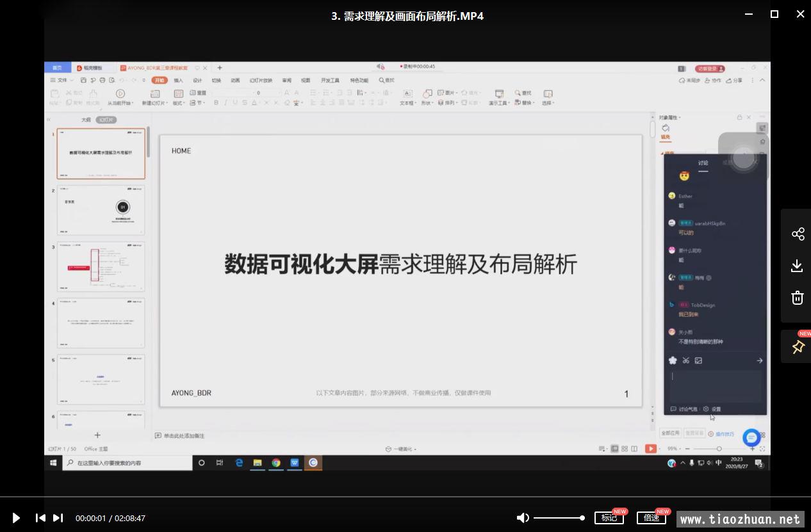This screenshot has height=532, width=811.
Task: Toggle underline formatting U
Action: (235, 102)
